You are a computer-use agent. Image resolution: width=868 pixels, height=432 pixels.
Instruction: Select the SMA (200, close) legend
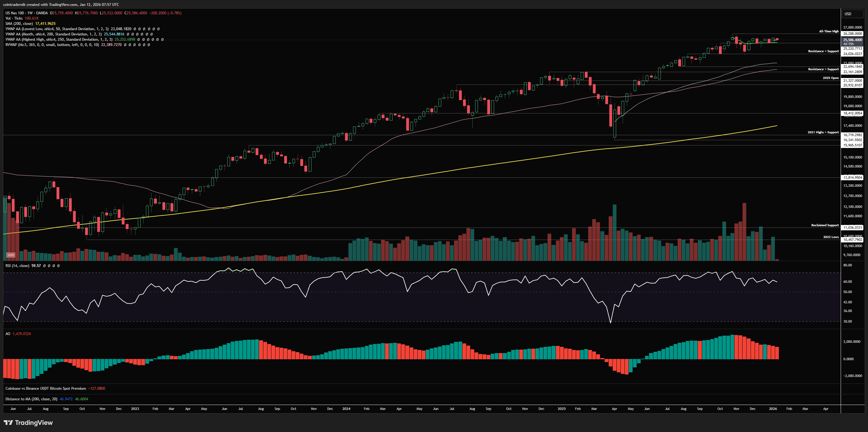click(19, 24)
